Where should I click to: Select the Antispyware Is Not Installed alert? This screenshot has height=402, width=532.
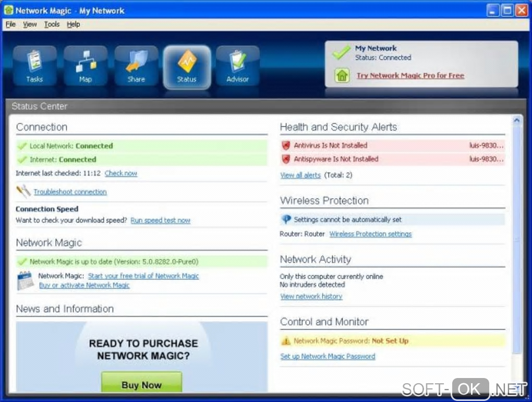pyautogui.click(x=393, y=159)
